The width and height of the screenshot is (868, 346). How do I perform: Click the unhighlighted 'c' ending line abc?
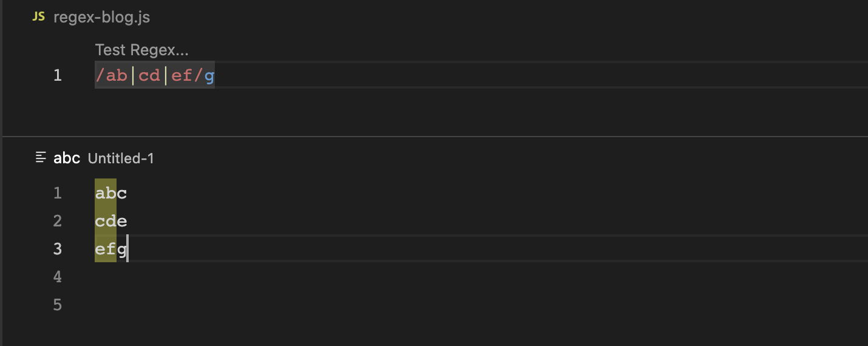(x=122, y=193)
